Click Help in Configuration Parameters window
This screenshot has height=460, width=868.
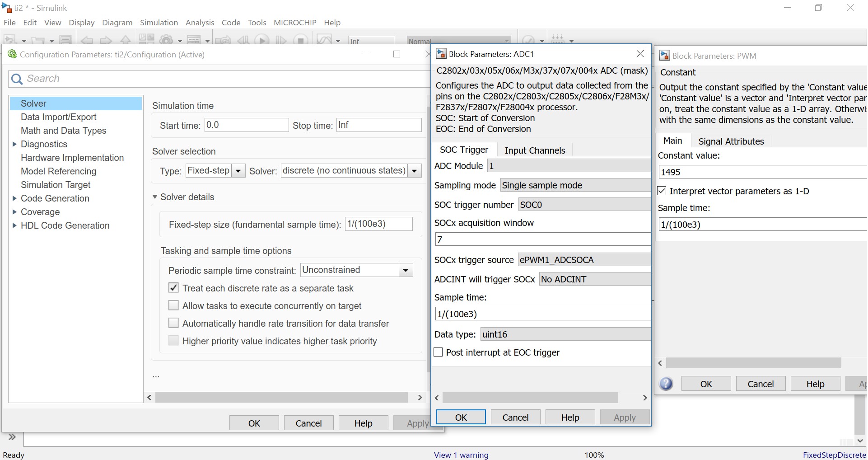pyautogui.click(x=363, y=423)
